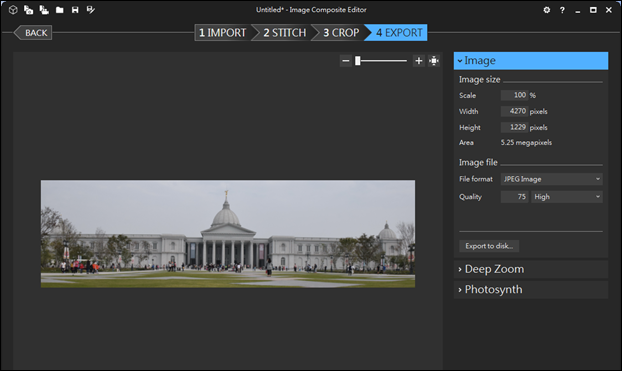622x371 pixels.
Task: Open the File format dropdown
Action: [551, 179]
